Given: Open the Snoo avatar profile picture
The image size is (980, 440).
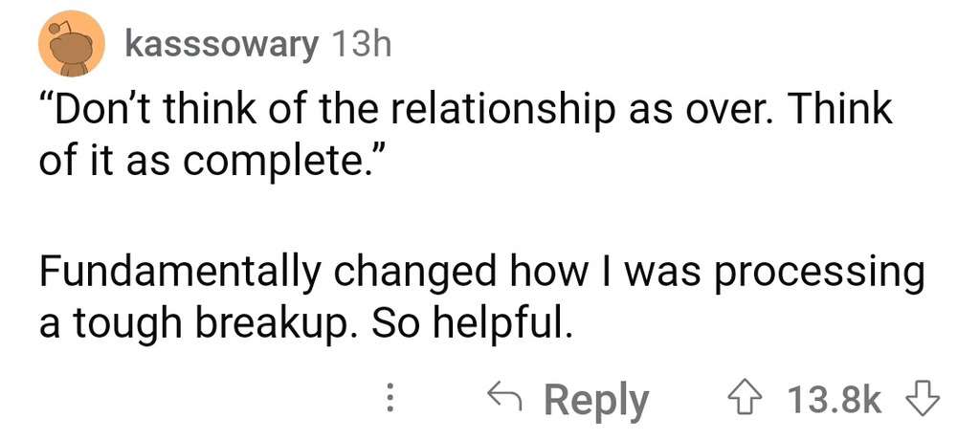Looking at the screenshot, I should point(70,46).
